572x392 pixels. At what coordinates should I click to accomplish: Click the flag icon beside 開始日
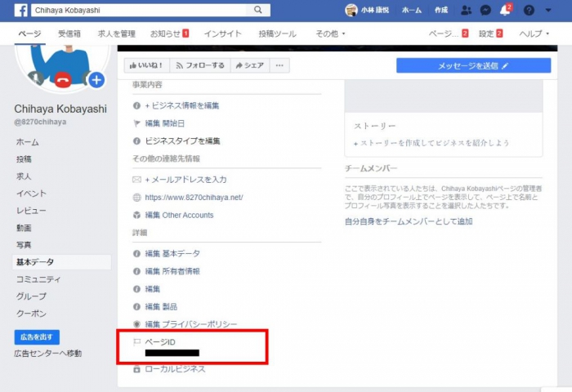coord(136,123)
